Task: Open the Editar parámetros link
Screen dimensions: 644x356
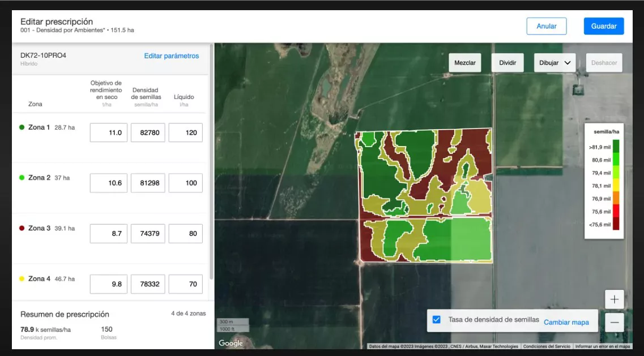Action: tap(171, 56)
